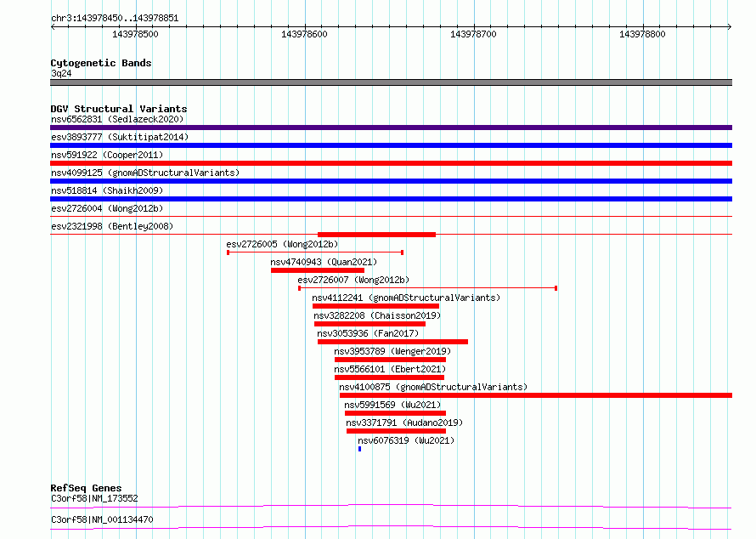756x539 pixels.
Task: Click the red nsv3371791 variant bar
Action: click(x=397, y=431)
